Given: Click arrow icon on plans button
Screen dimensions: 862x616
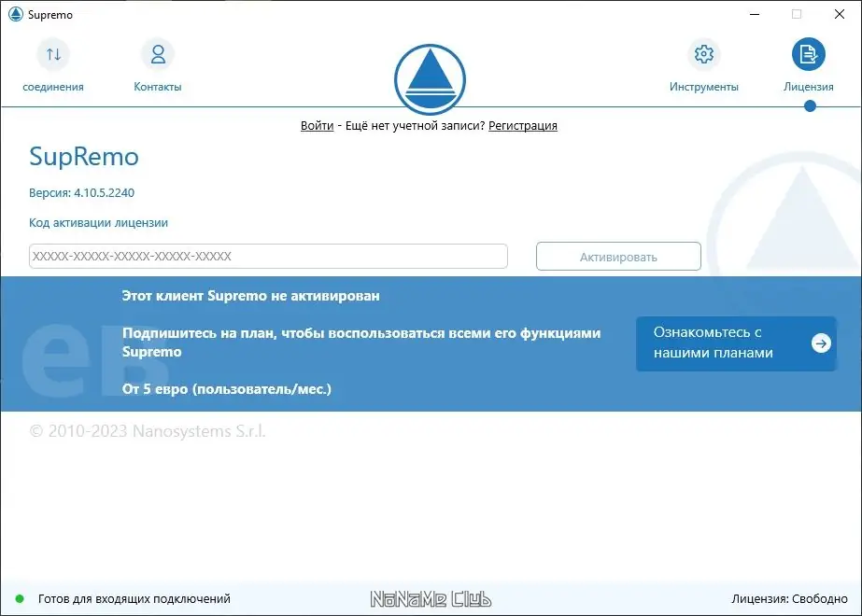Looking at the screenshot, I should (821, 343).
